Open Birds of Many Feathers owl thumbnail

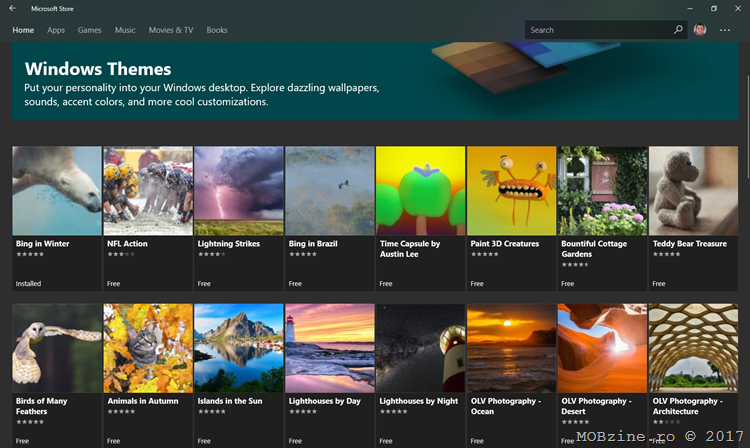pos(57,348)
